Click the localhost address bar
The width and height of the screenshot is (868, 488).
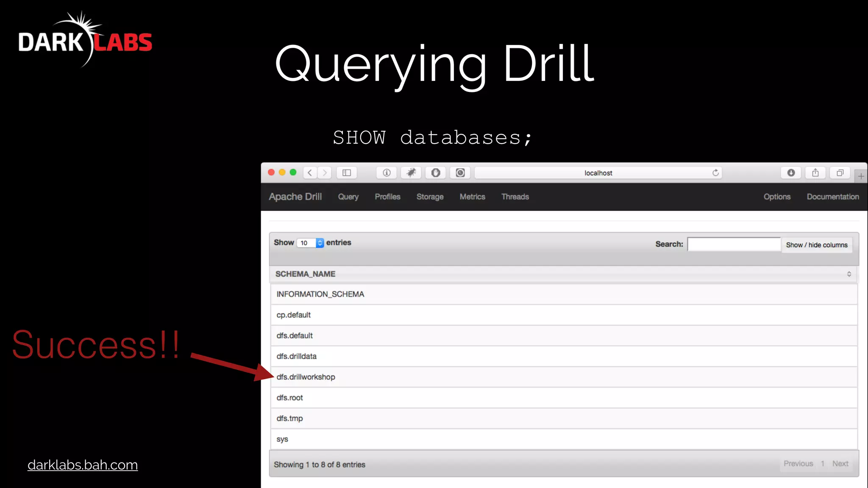(598, 173)
